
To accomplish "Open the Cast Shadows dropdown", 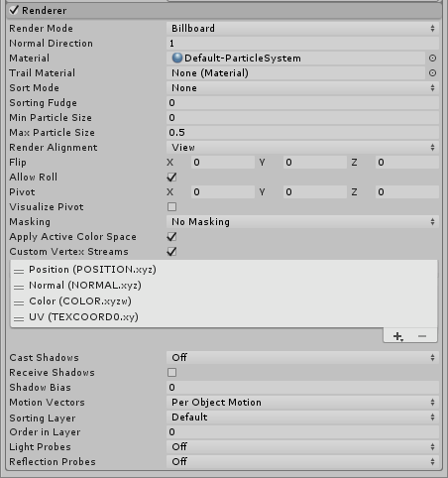I will click(x=302, y=358).
